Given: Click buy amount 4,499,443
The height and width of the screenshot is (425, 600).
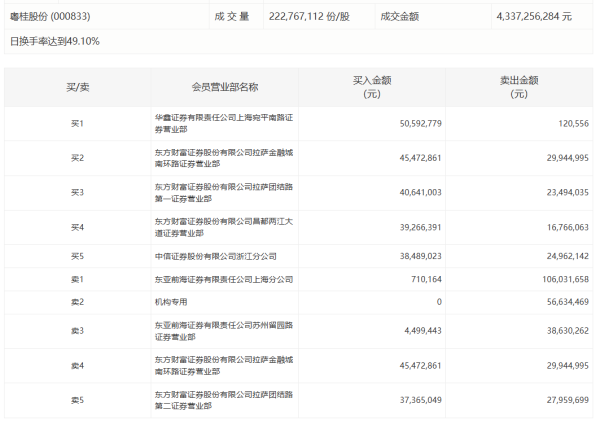Looking at the screenshot, I should point(423,331).
